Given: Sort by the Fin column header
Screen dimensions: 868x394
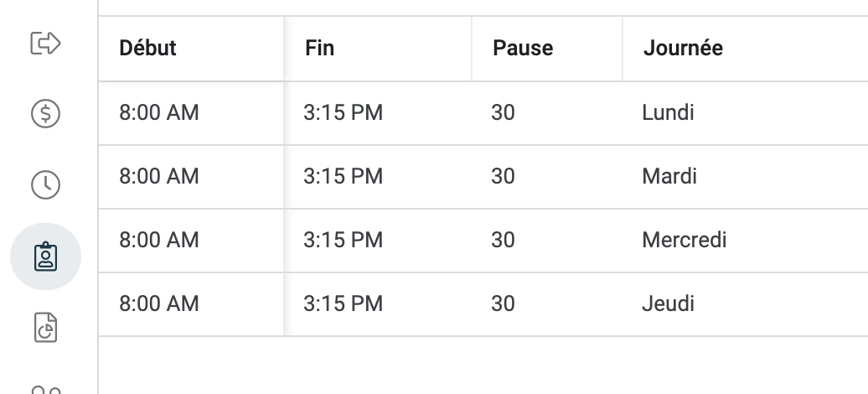Looking at the screenshot, I should tap(320, 48).
